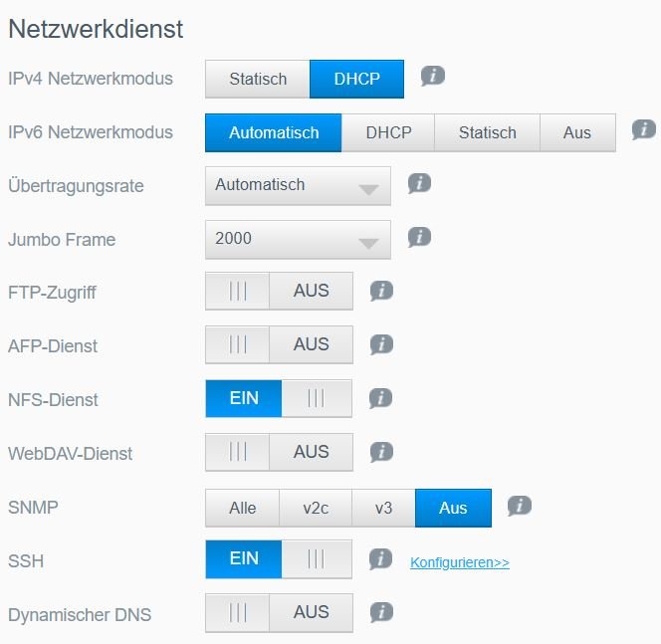661x644 pixels.
Task: Open SNMP info icon
Action: [x=519, y=506]
